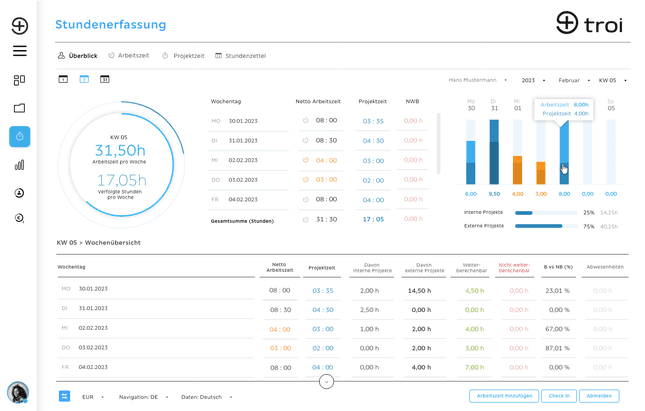Open the filter settings icon beside EUR
Screen dimensions: 645x411
[x=65, y=397]
